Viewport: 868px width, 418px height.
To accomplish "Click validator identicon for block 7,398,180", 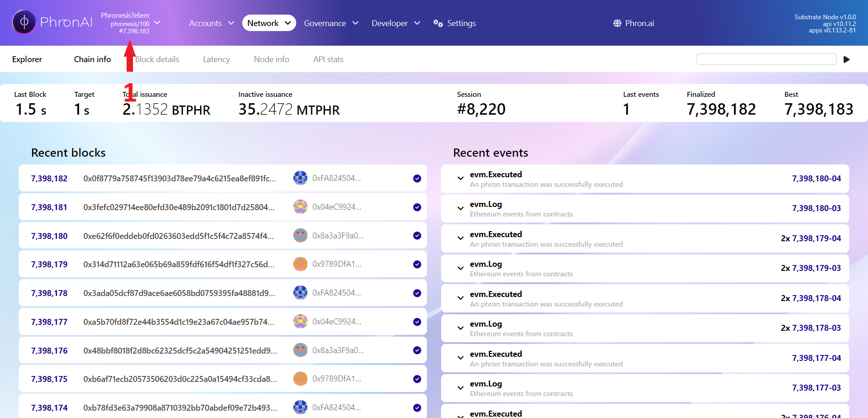I will coord(300,236).
